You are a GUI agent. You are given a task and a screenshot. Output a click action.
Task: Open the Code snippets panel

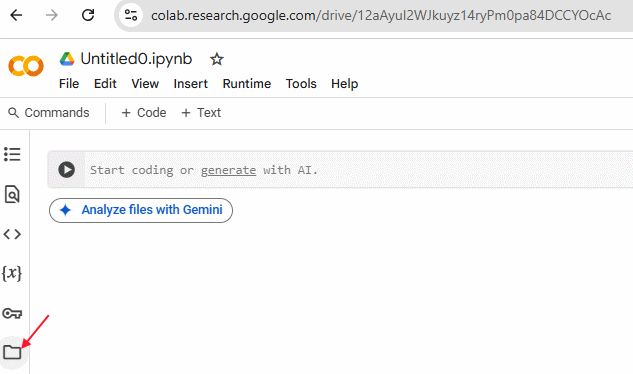point(12,234)
